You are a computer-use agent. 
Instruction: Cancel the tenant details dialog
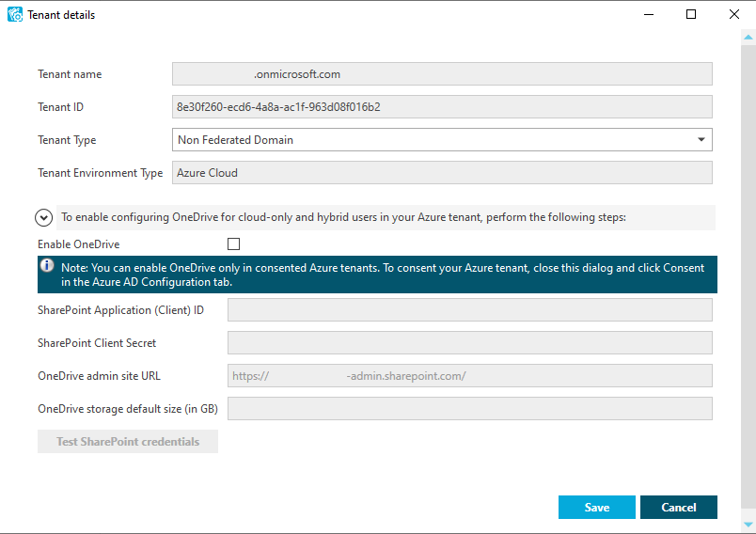(x=679, y=507)
